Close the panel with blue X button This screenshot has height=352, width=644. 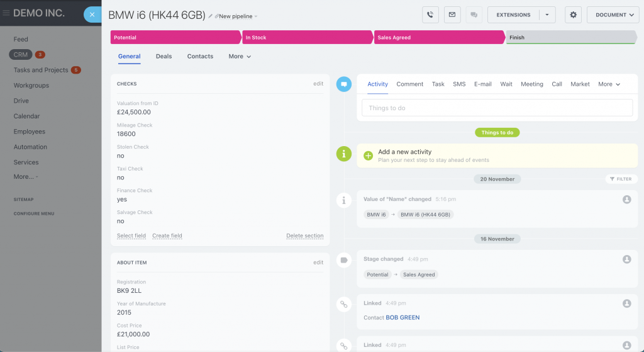92,15
